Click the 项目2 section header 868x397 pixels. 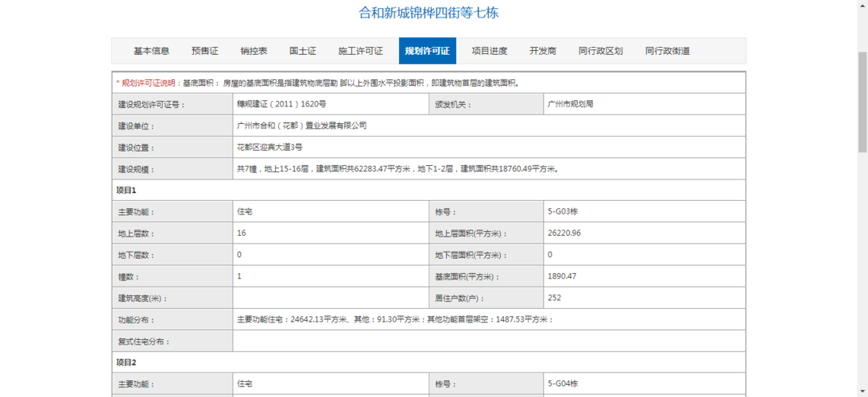pos(126,363)
